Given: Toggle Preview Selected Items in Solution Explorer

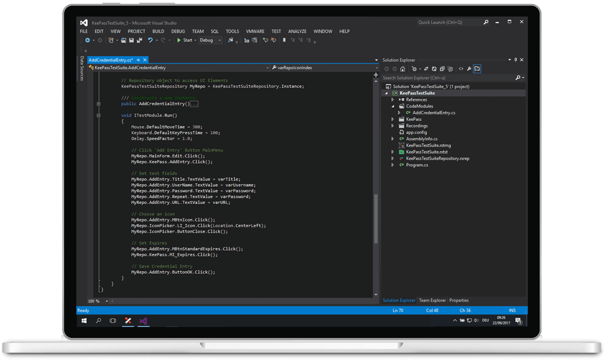Looking at the screenshot, I should [476, 69].
